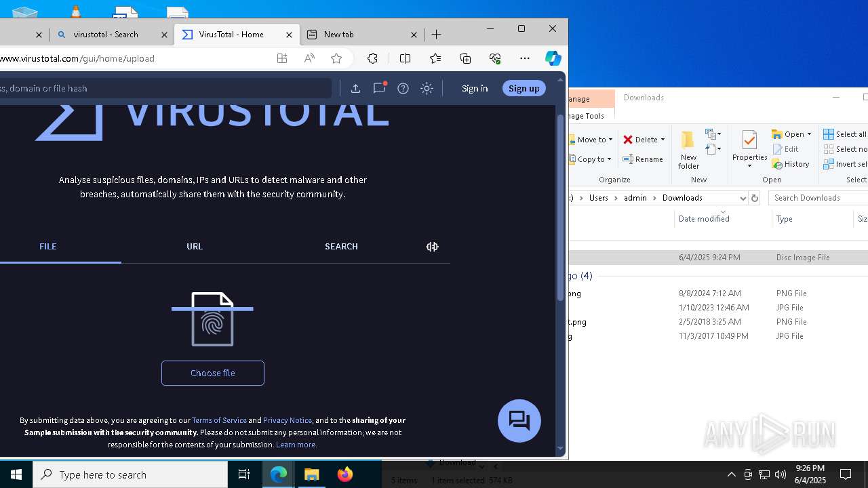This screenshot has width=868, height=488.
Task: Click the fingerprint file upload icon
Action: [212, 319]
